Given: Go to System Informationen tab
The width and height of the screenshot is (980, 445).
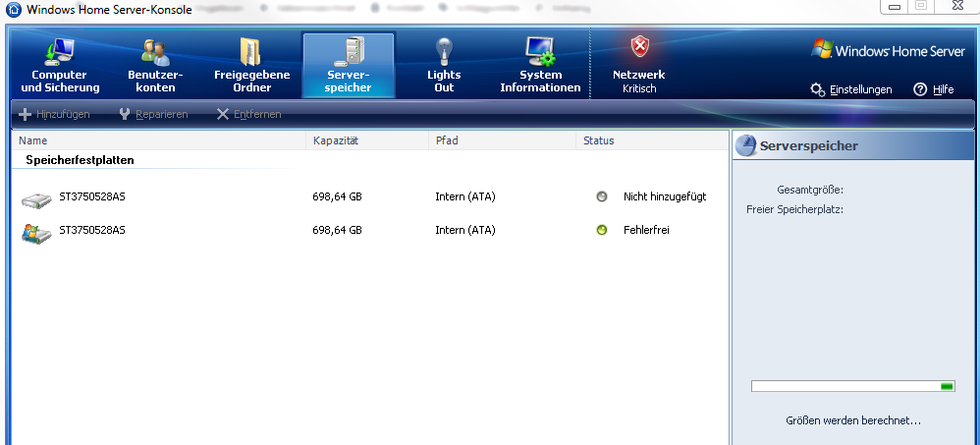Looking at the screenshot, I should click(541, 66).
